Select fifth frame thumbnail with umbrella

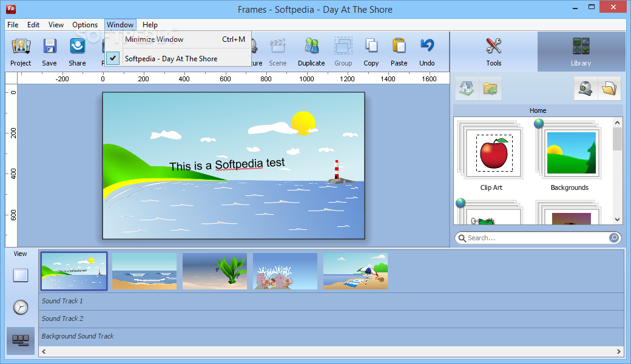pyautogui.click(x=356, y=271)
